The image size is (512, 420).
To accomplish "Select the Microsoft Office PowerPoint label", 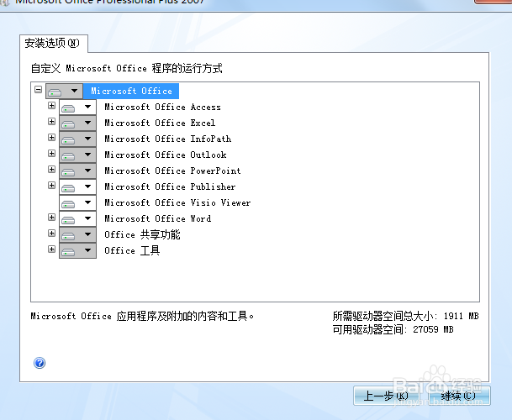I will [x=172, y=171].
